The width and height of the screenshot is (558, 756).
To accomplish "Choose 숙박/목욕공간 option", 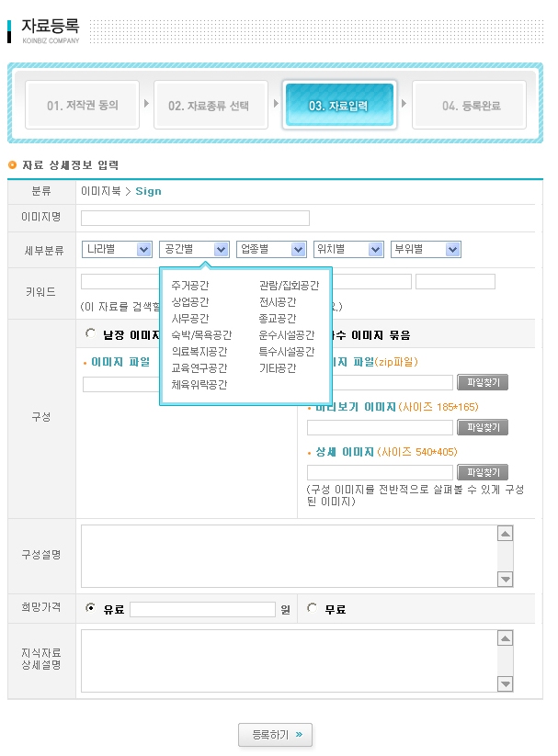I will click(x=201, y=334).
